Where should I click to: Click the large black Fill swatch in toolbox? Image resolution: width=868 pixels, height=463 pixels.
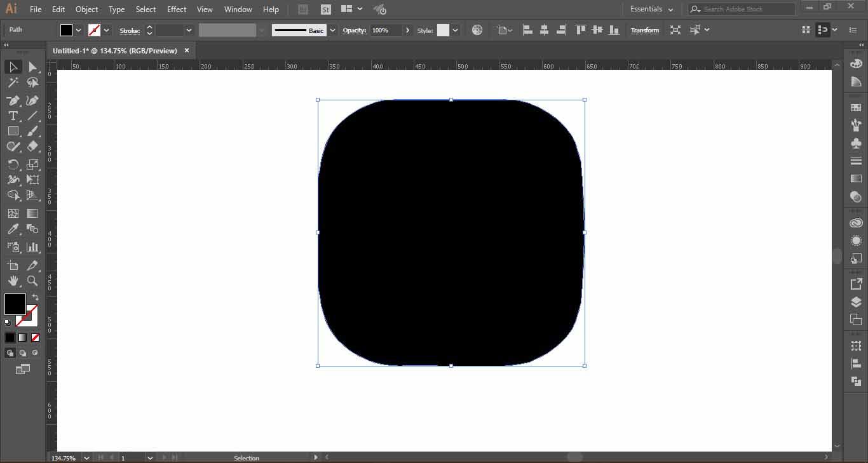tap(15, 304)
